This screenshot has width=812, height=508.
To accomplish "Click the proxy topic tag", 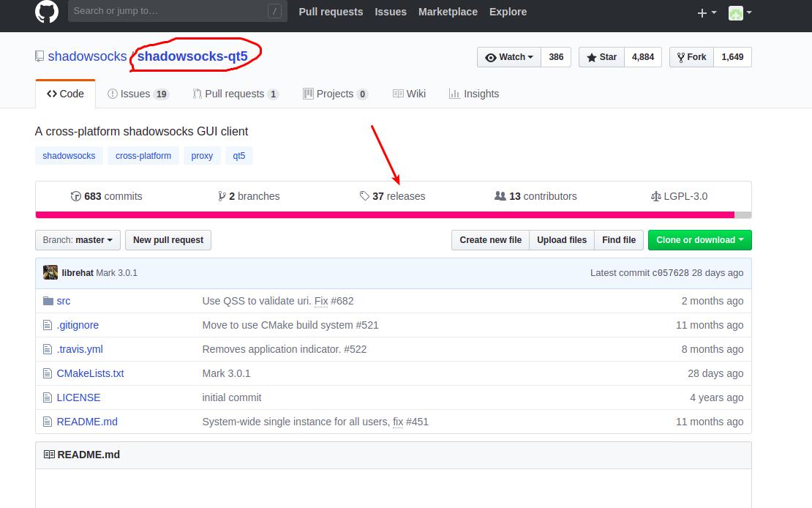I will click(x=202, y=155).
